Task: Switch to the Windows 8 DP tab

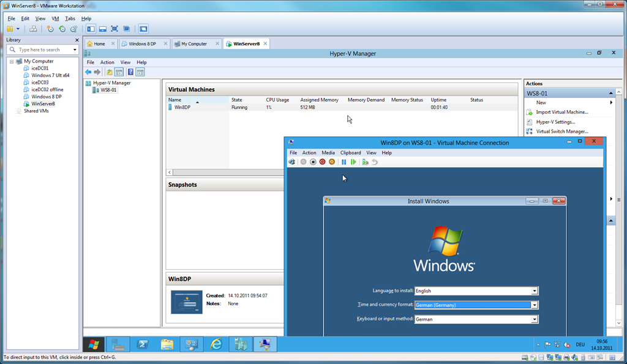Action: [x=142, y=44]
